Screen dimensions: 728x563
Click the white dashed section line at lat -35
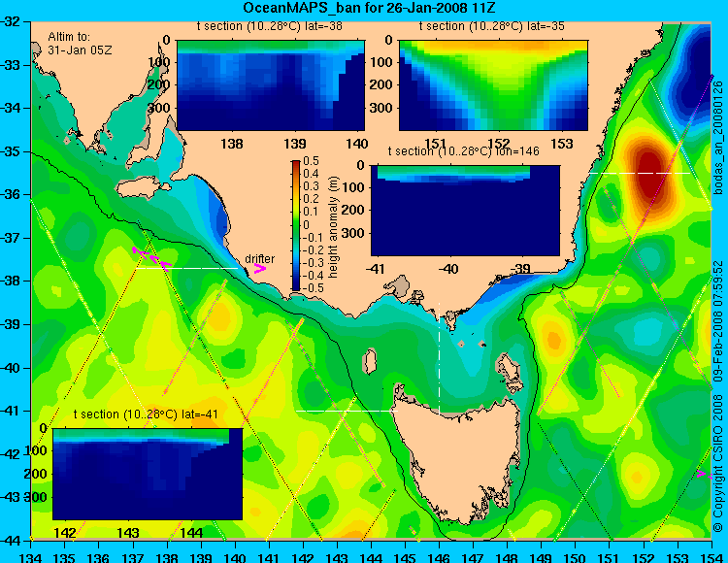tap(640, 173)
